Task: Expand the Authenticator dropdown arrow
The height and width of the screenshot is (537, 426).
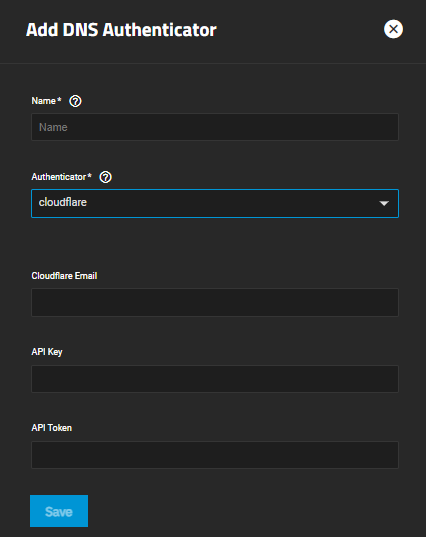Action: (384, 203)
